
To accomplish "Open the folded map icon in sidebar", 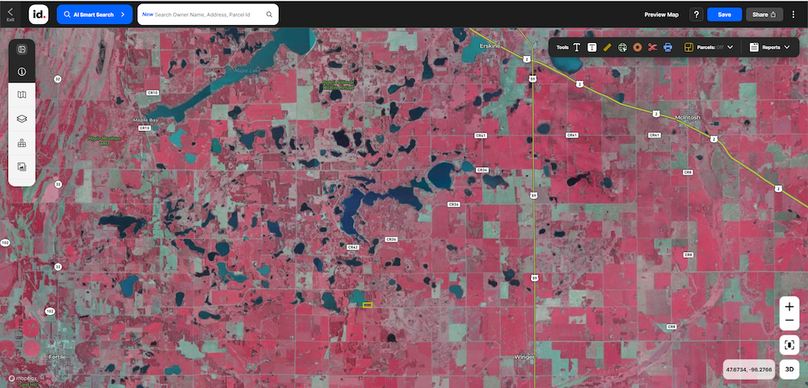I will 22,95.
